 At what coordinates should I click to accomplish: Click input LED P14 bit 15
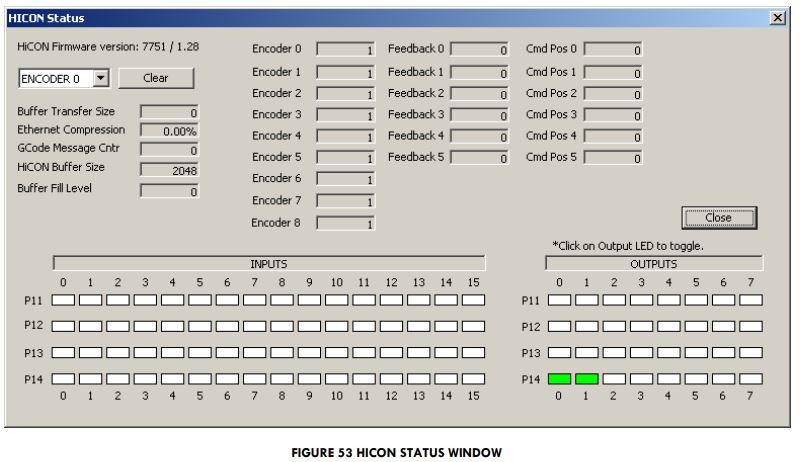[x=473, y=379]
